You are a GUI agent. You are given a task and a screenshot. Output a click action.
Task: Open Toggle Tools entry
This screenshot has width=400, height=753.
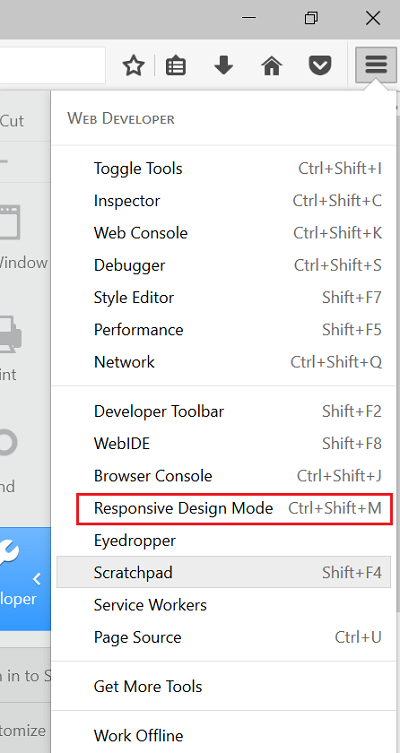pyautogui.click(x=223, y=169)
